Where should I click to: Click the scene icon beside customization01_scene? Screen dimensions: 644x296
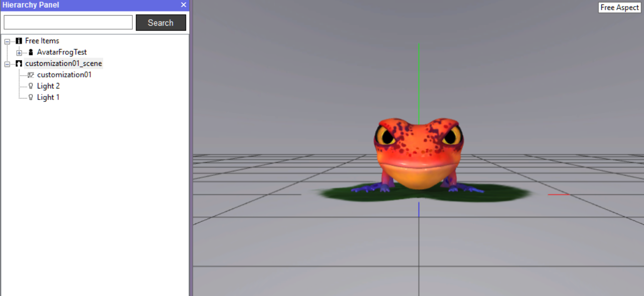coord(19,63)
